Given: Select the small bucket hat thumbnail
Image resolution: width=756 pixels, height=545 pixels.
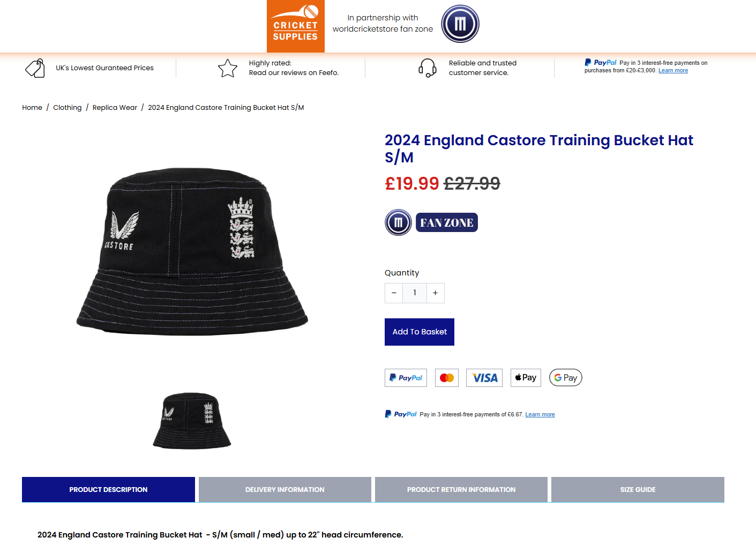Looking at the screenshot, I should 192,421.
